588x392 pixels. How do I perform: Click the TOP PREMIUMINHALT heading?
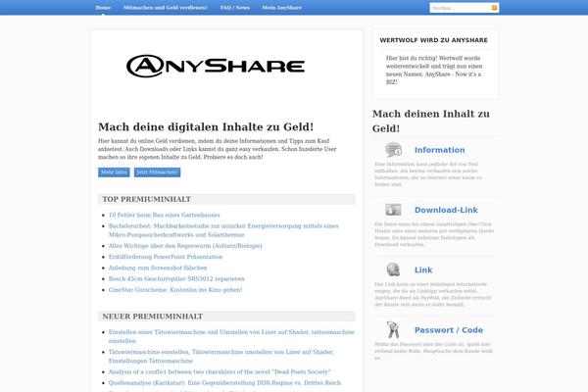pos(147,199)
